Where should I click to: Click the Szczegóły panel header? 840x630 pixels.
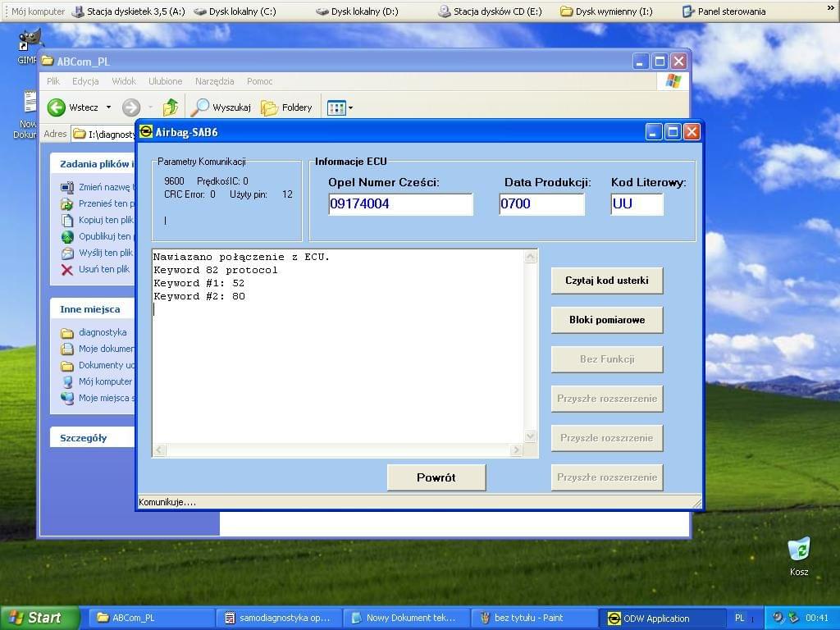pos(92,438)
